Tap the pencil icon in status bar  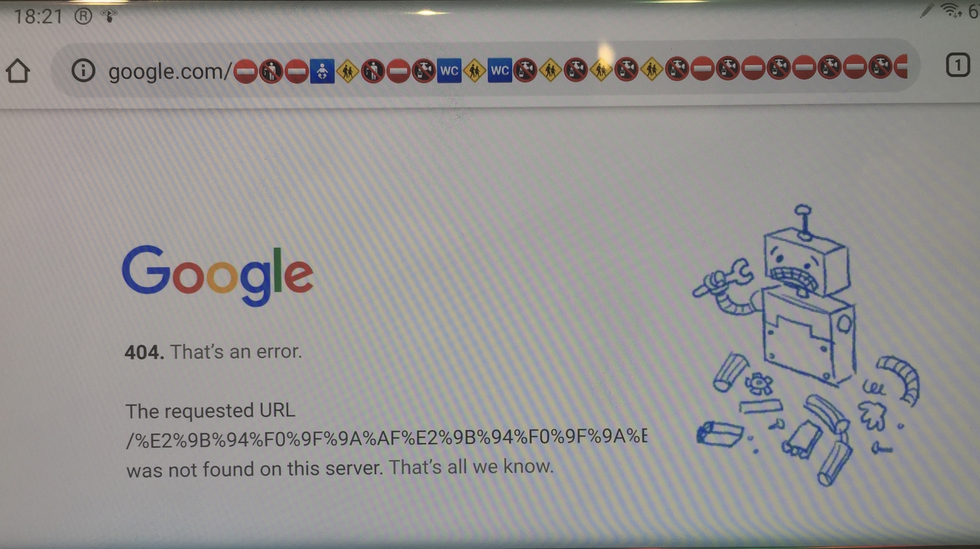click(x=927, y=11)
